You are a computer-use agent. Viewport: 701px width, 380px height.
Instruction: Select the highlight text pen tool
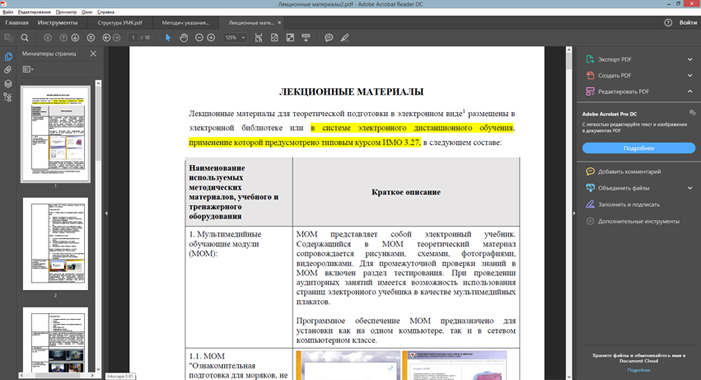pos(345,38)
